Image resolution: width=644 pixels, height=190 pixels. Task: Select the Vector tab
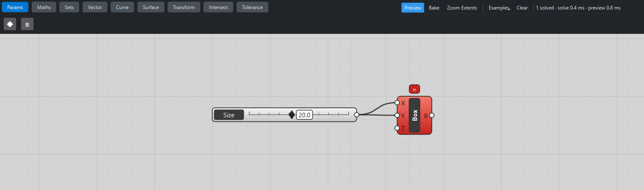point(95,7)
